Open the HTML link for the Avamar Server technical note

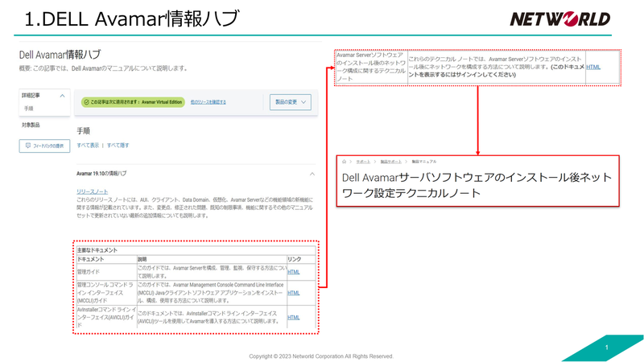pos(593,67)
